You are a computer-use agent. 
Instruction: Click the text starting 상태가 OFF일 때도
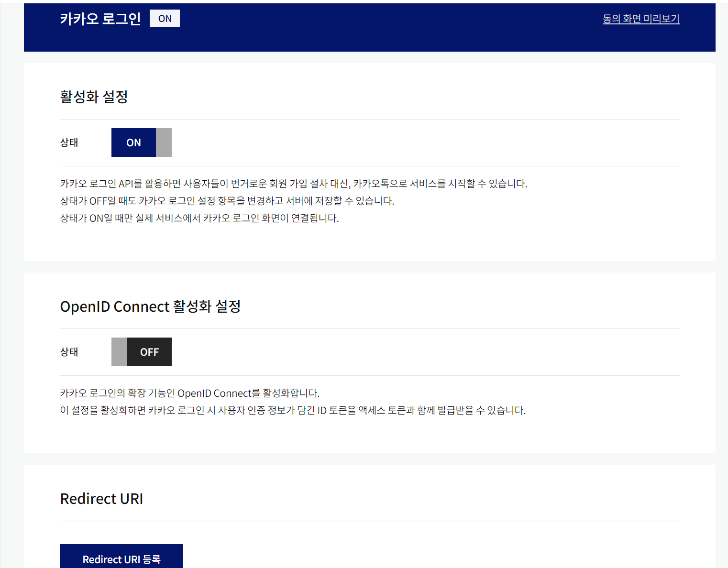(227, 201)
